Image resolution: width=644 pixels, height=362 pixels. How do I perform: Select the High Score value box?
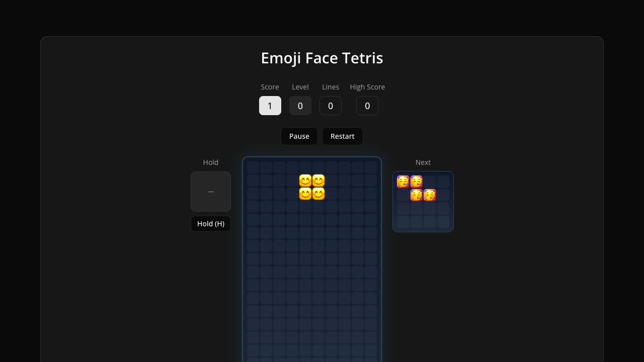point(367,106)
